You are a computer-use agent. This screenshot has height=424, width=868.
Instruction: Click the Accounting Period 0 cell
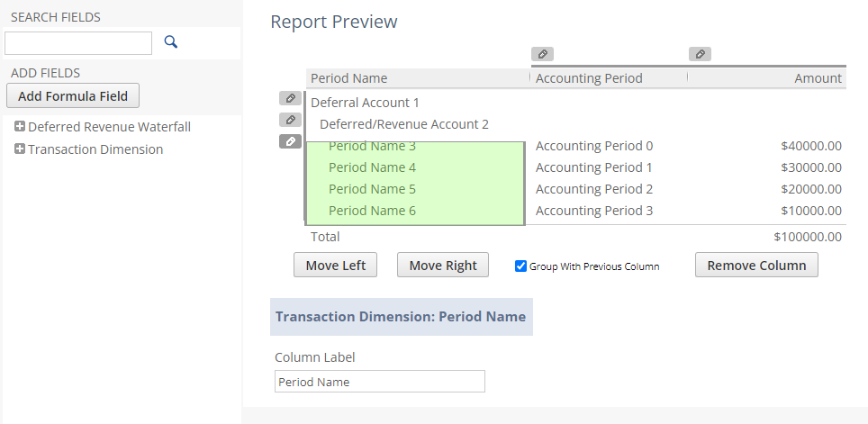[x=594, y=146]
